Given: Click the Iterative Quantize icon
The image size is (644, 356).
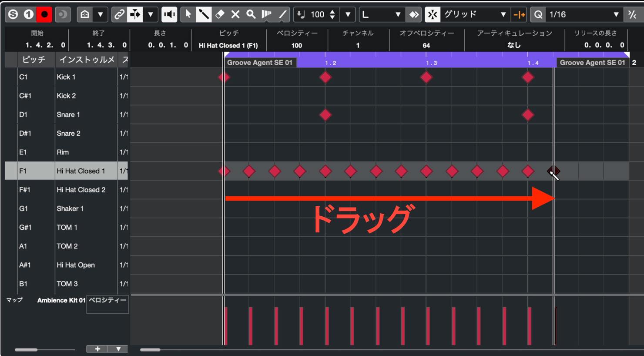Looking at the screenshot, I should [632, 14].
